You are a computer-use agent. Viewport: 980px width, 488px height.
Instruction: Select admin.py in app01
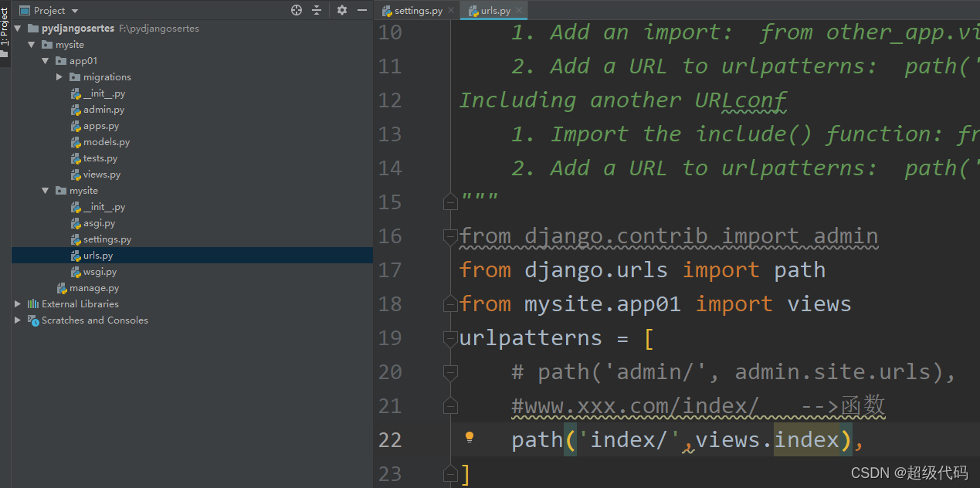pos(103,110)
